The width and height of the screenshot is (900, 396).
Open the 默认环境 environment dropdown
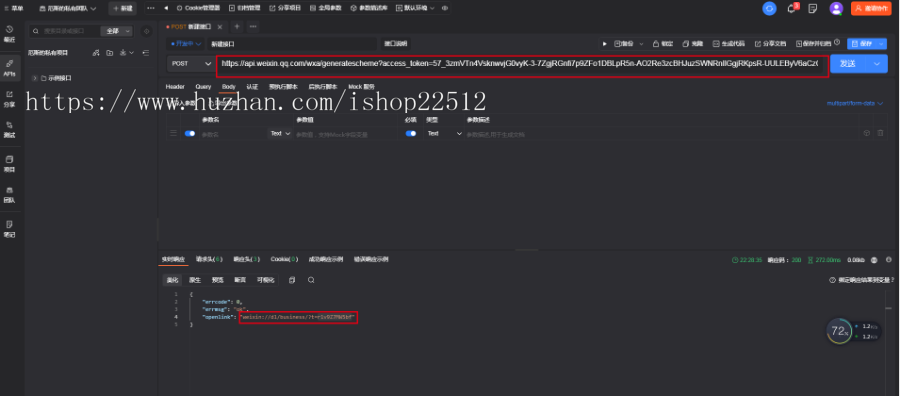pyautogui.click(x=416, y=9)
